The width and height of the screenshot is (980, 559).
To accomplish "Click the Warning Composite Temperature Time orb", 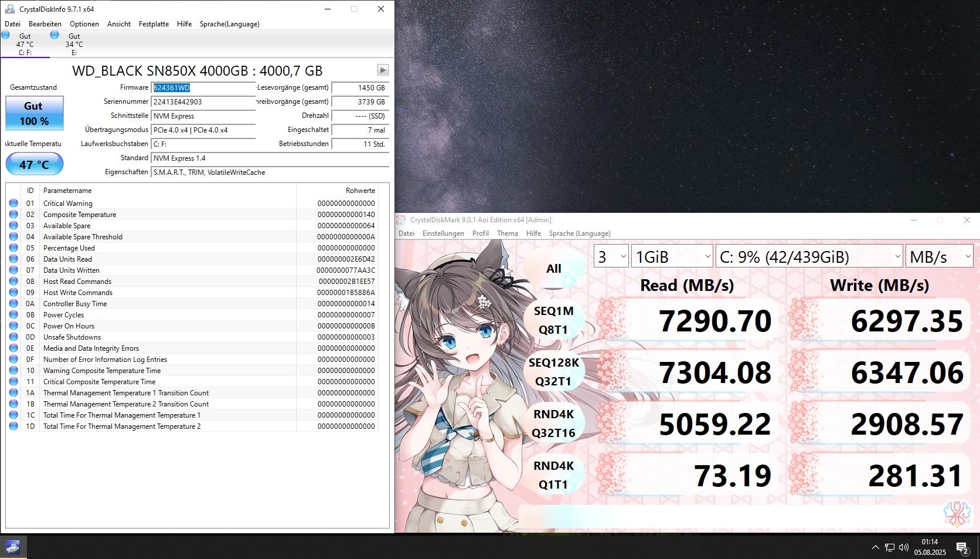I will tap(13, 370).
